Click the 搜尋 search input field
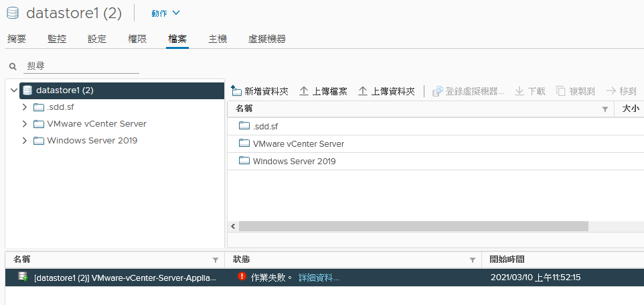 coord(81,66)
